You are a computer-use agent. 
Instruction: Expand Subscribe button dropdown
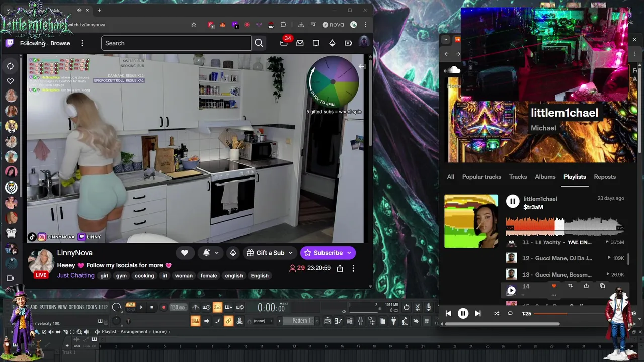click(x=349, y=253)
